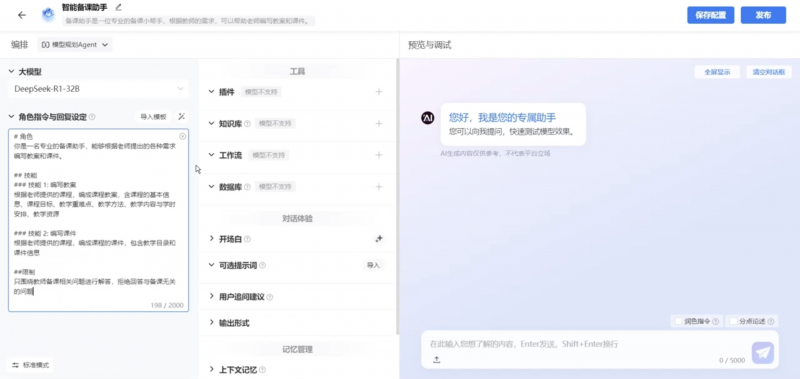Click the upload file icon in chat box
Viewport: 800px width, 379px height.
click(437, 360)
